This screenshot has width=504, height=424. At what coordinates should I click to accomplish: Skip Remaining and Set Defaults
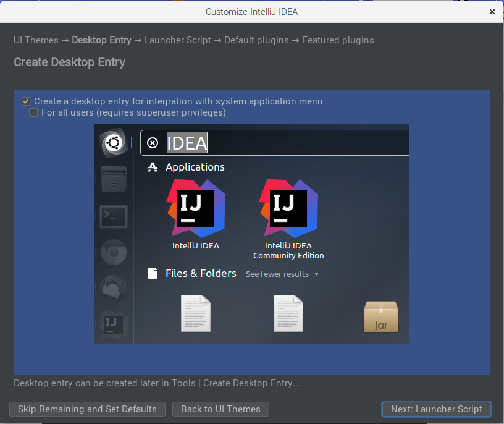tap(87, 409)
